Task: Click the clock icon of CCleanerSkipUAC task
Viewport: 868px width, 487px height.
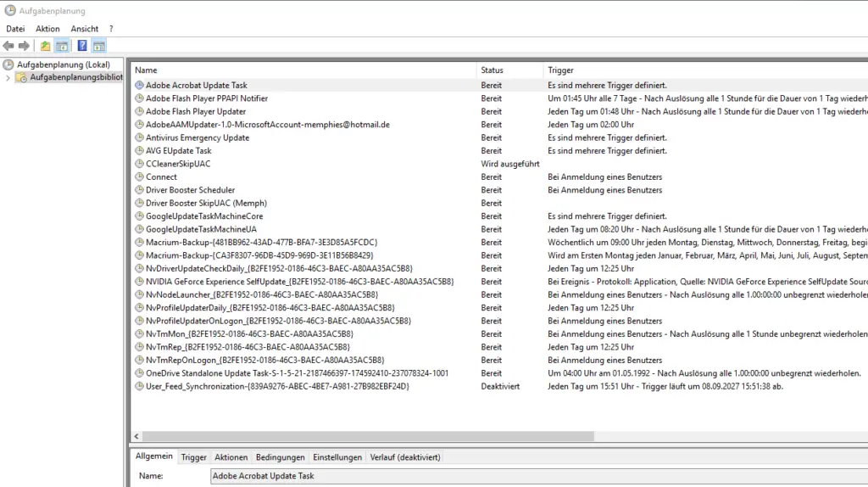Action: coord(140,164)
